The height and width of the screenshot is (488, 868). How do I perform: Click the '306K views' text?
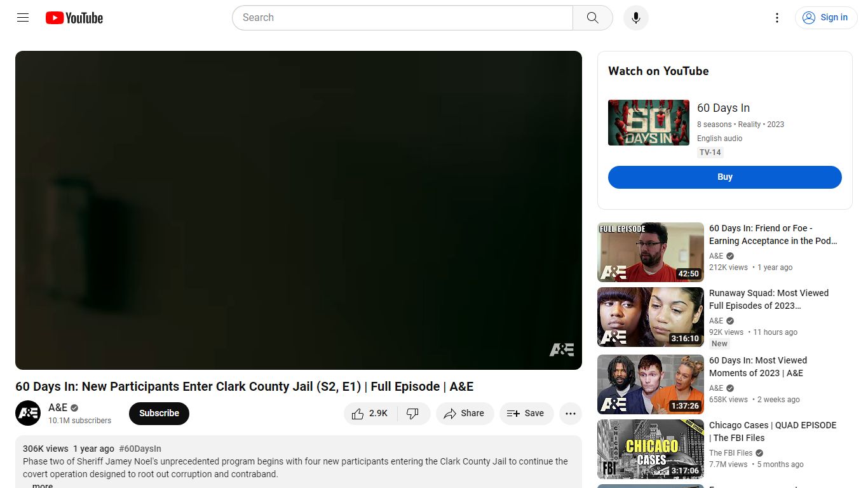46,449
